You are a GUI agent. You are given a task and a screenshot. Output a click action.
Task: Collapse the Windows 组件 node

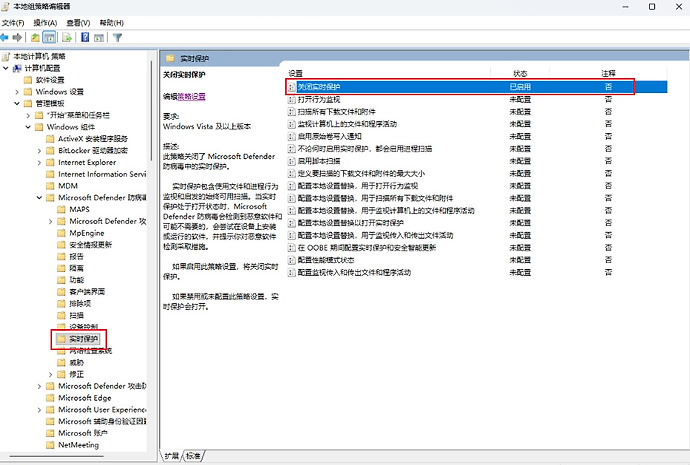[x=28, y=127]
